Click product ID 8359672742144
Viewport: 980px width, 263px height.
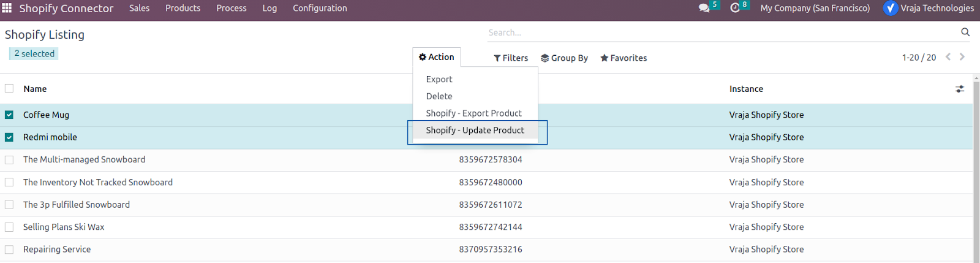coord(491,227)
